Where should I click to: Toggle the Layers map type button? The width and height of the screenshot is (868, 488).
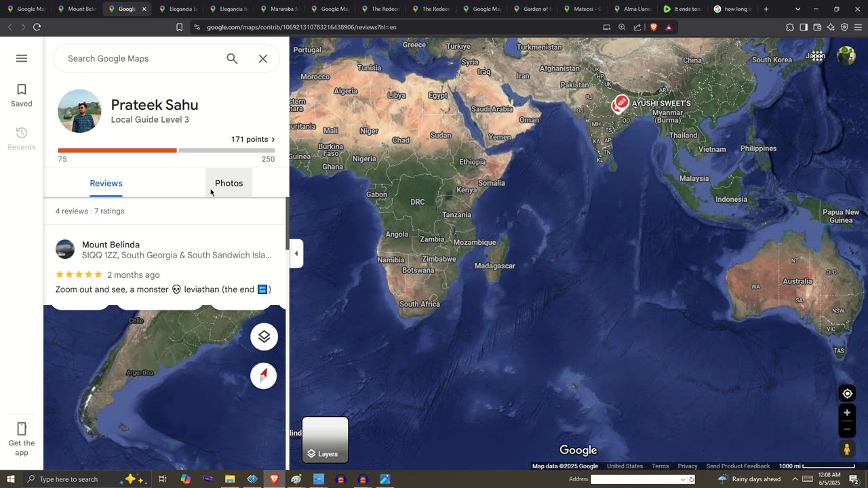(325, 440)
